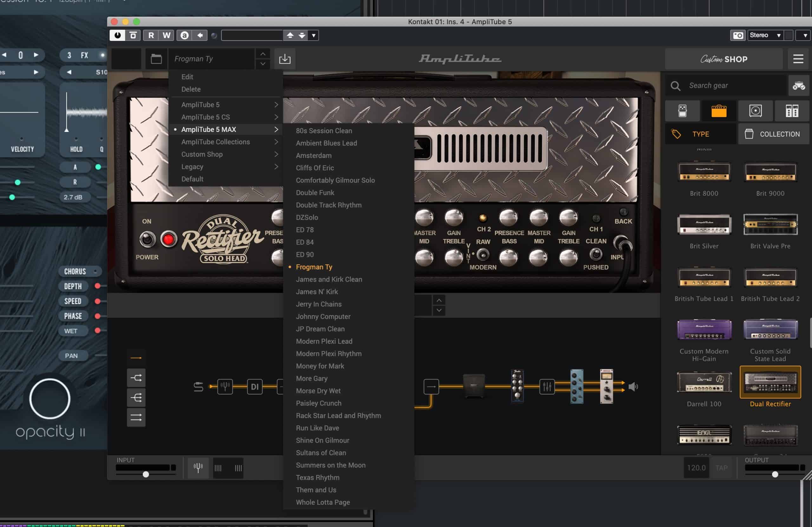Switch to the TYPE tab
This screenshot has height=527, width=812.
coord(700,134)
